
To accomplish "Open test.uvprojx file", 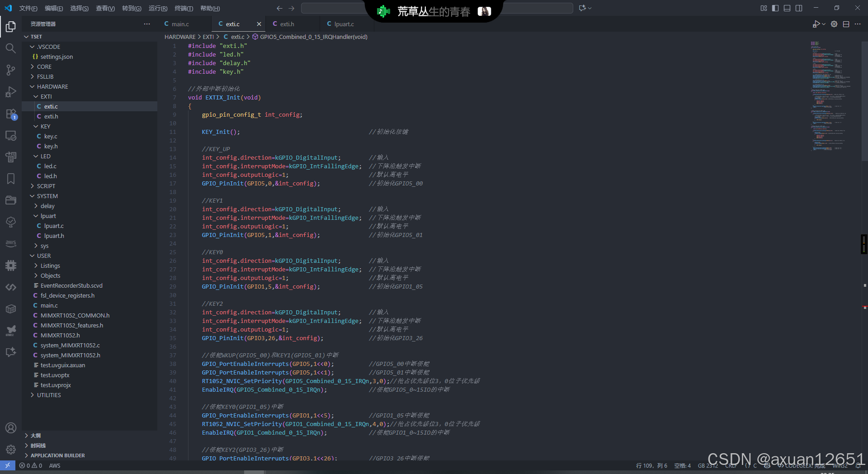I will click(x=90, y=385).
